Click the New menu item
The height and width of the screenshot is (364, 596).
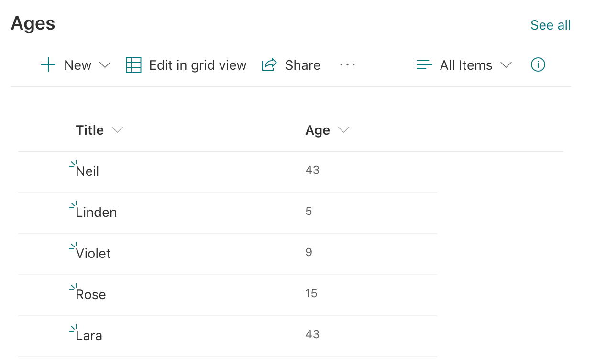tap(77, 65)
